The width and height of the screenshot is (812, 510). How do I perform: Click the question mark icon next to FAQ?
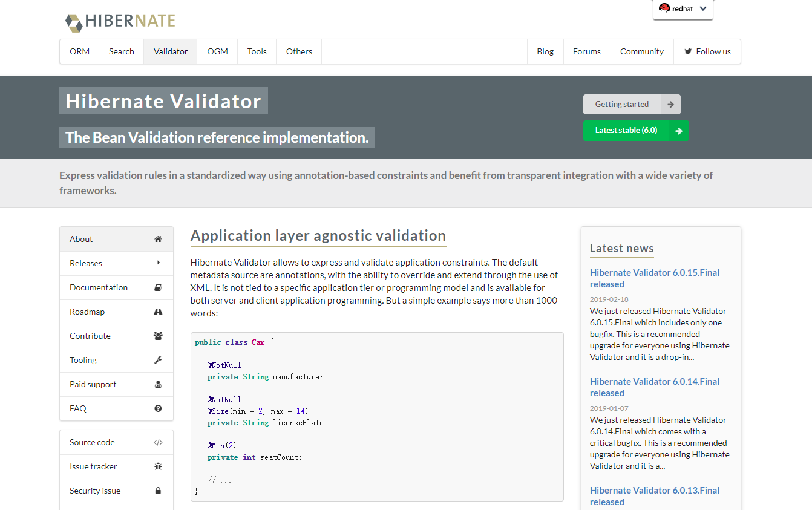pos(158,408)
